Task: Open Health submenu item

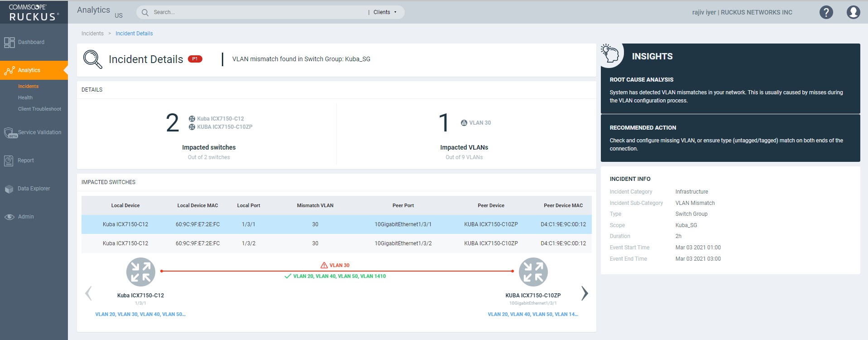Action: tap(25, 97)
